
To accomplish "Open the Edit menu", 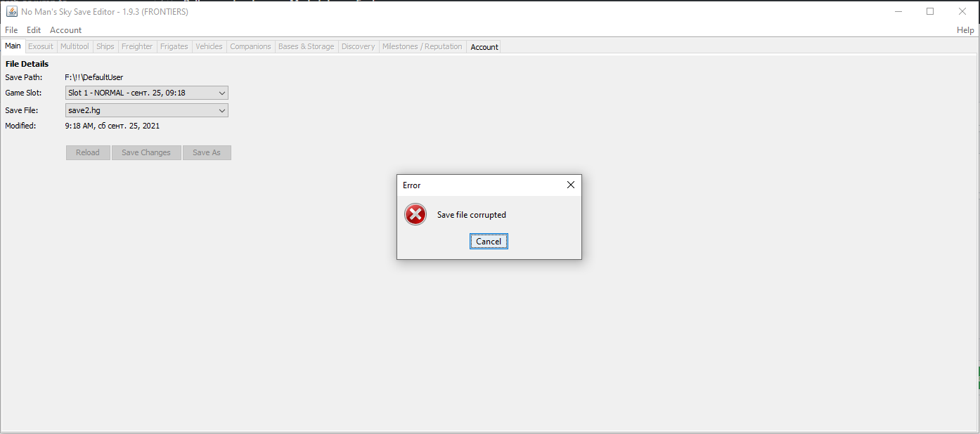I will (x=33, y=30).
